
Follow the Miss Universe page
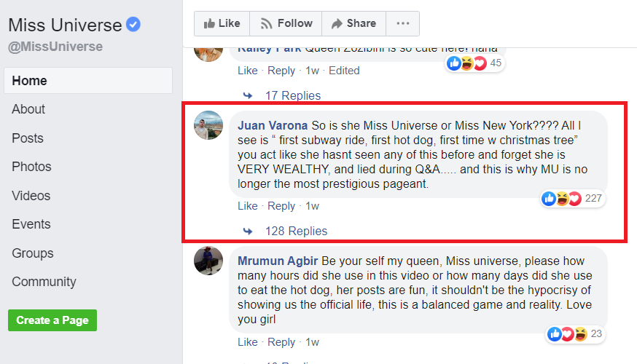click(286, 23)
